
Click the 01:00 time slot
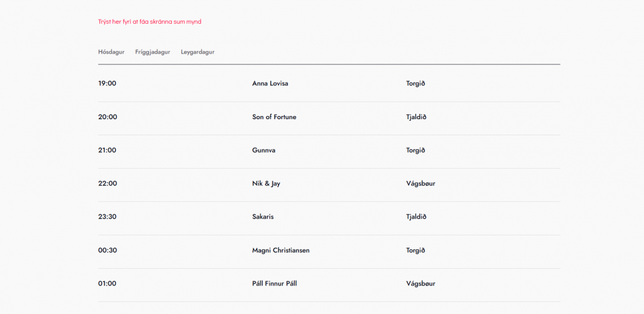(107, 284)
